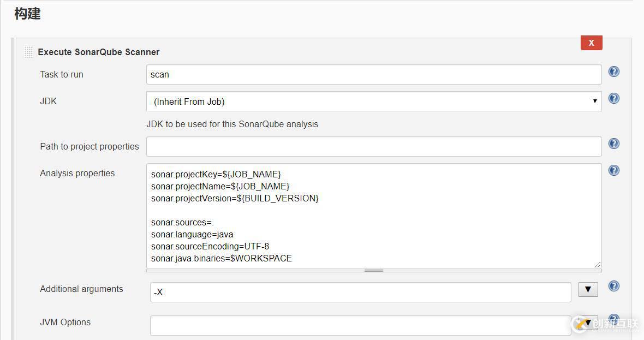Click the textarea corner resize grip
This screenshot has width=644, height=340.
click(x=598, y=265)
